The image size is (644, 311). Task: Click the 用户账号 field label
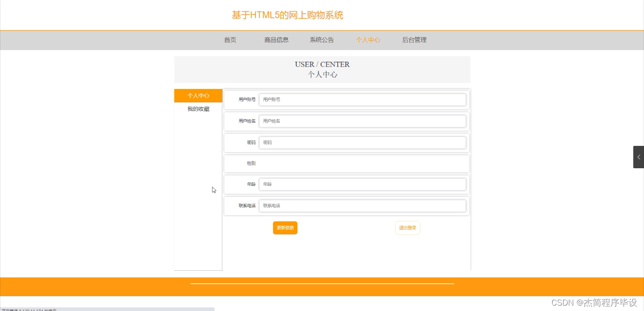tap(247, 100)
